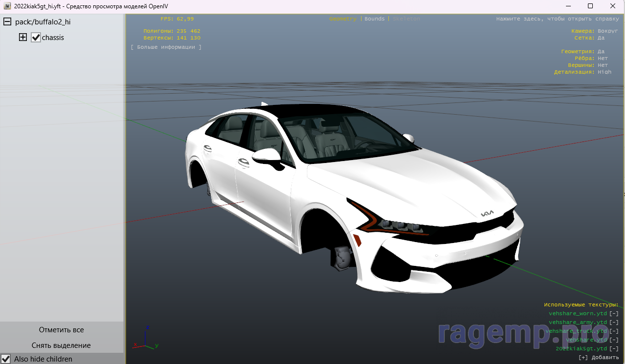Select the chassis tree item label
The image size is (625, 364).
point(53,38)
